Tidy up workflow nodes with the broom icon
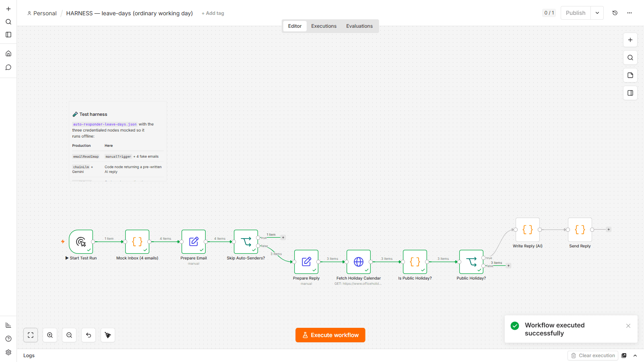 [x=108, y=335]
